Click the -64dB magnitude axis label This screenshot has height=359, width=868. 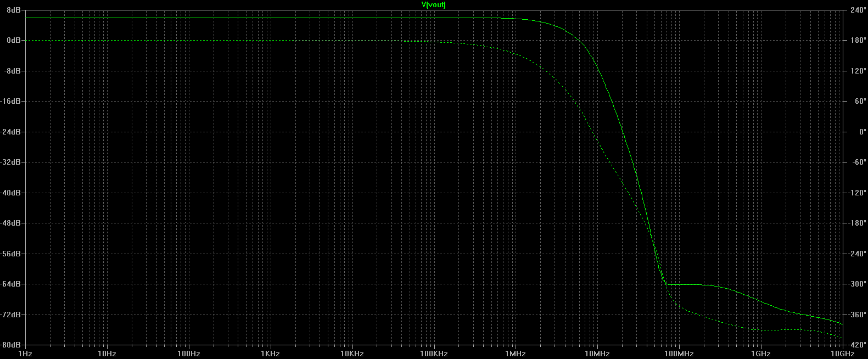12,284
